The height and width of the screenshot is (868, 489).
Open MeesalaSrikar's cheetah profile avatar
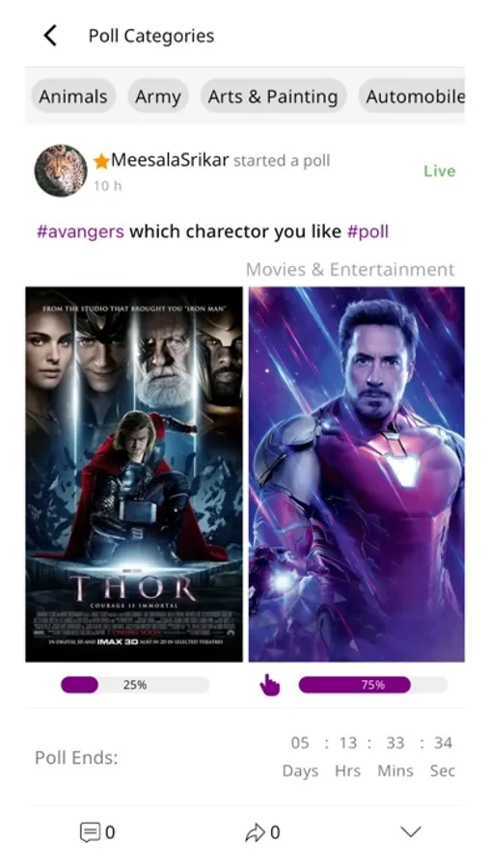pos(61,171)
